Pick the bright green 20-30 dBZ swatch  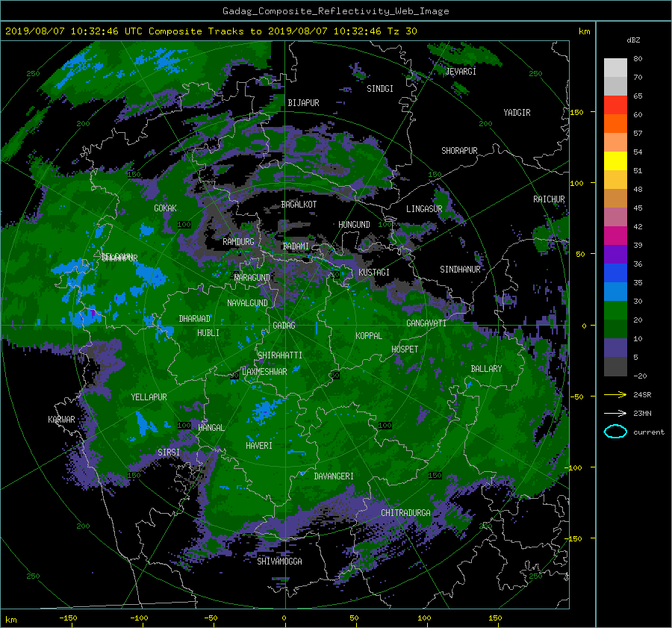(615, 311)
